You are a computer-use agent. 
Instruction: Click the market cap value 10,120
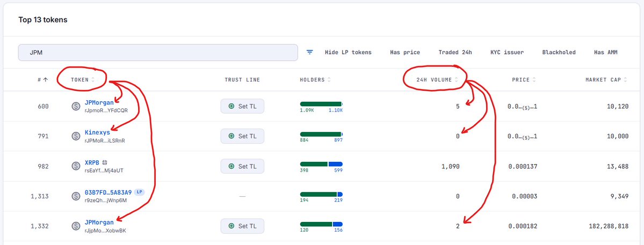618,106
